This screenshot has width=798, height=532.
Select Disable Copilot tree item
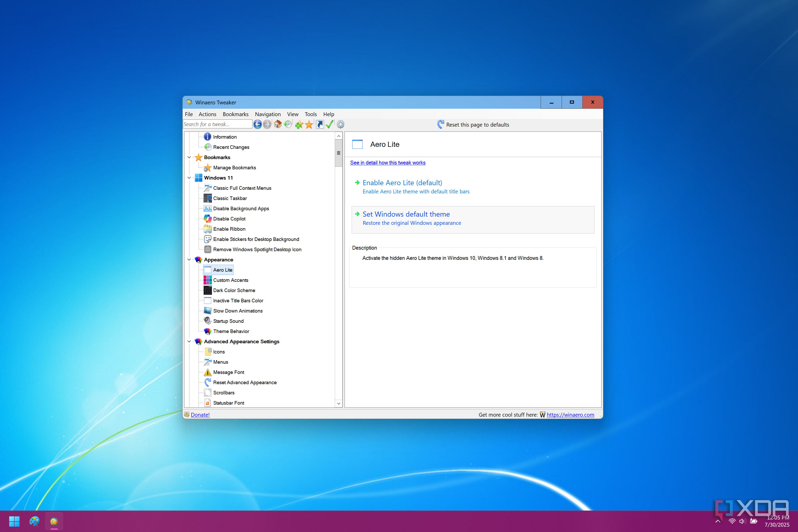[x=229, y=219]
